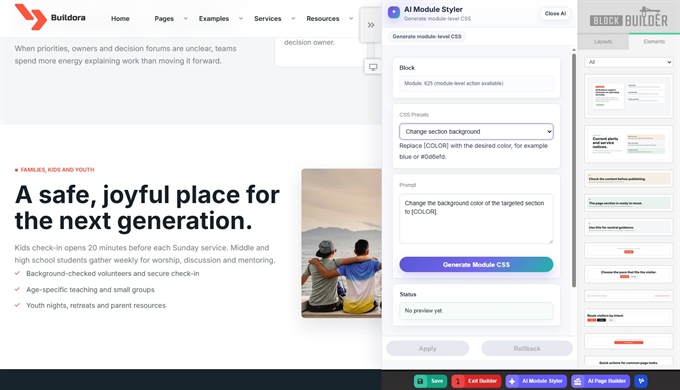Select Route visitors by intent block
This screenshot has height=390, width=680.
pos(628,318)
